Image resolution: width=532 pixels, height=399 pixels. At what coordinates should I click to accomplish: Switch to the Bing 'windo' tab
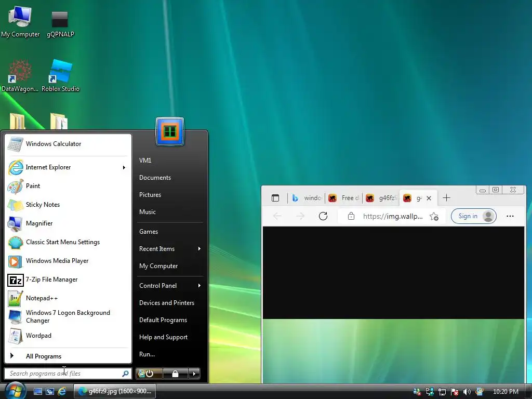click(x=307, y=198)
